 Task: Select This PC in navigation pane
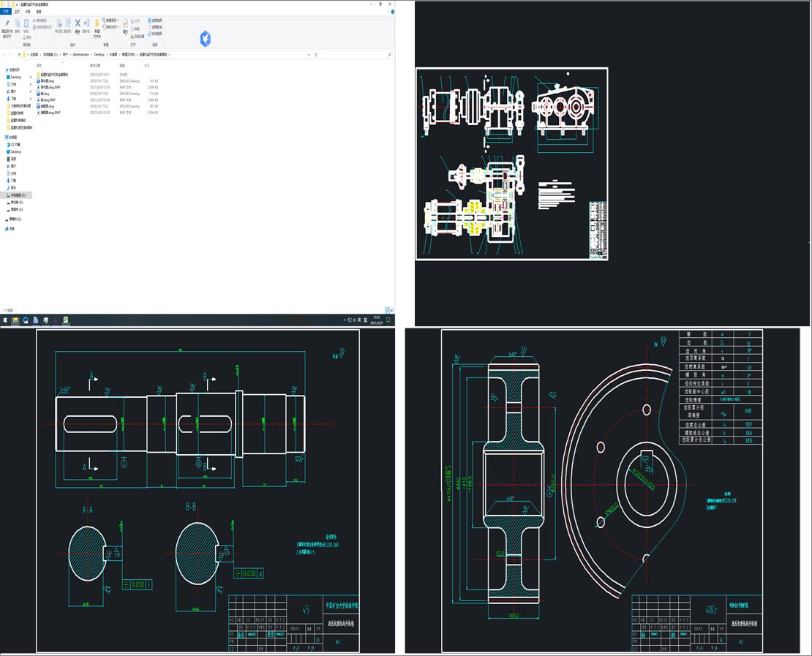click(12, 137)
